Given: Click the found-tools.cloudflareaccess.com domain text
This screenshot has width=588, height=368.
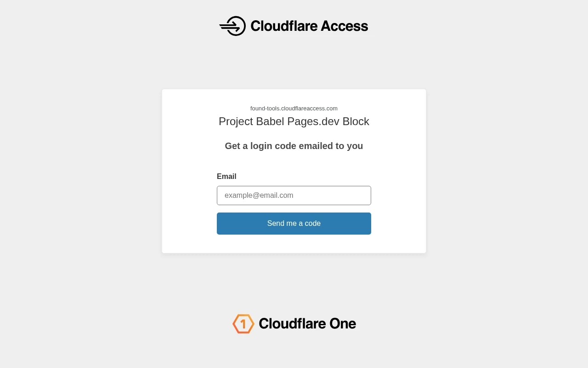Looking at the screenshot, I should click(294, 109).
